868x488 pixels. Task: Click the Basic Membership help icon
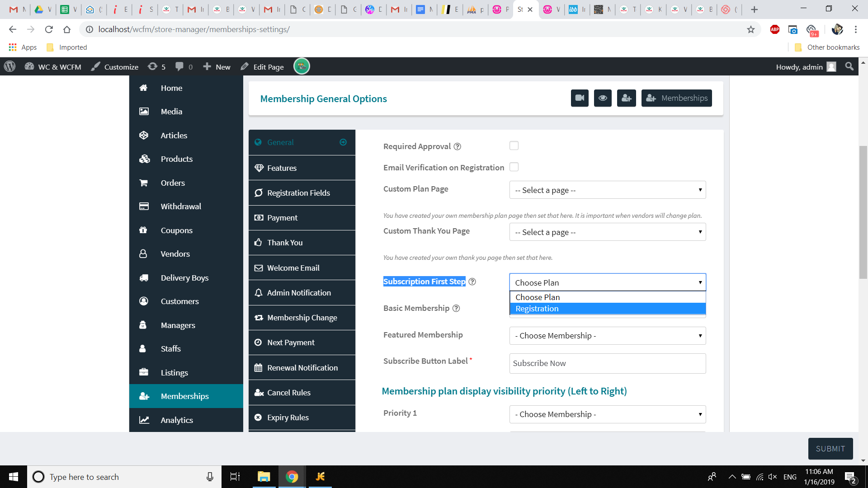[x=456, y=308]
